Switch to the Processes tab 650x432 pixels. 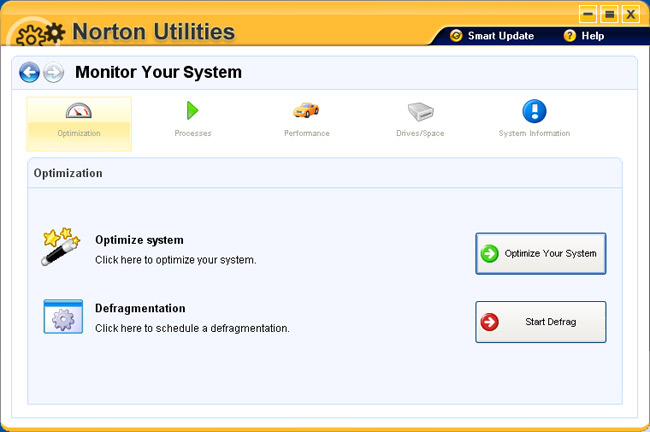tap(193, 119)
